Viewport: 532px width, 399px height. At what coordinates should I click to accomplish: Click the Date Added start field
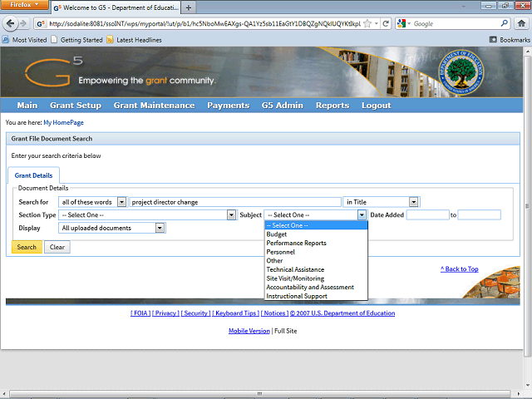(x=427, y=214)
